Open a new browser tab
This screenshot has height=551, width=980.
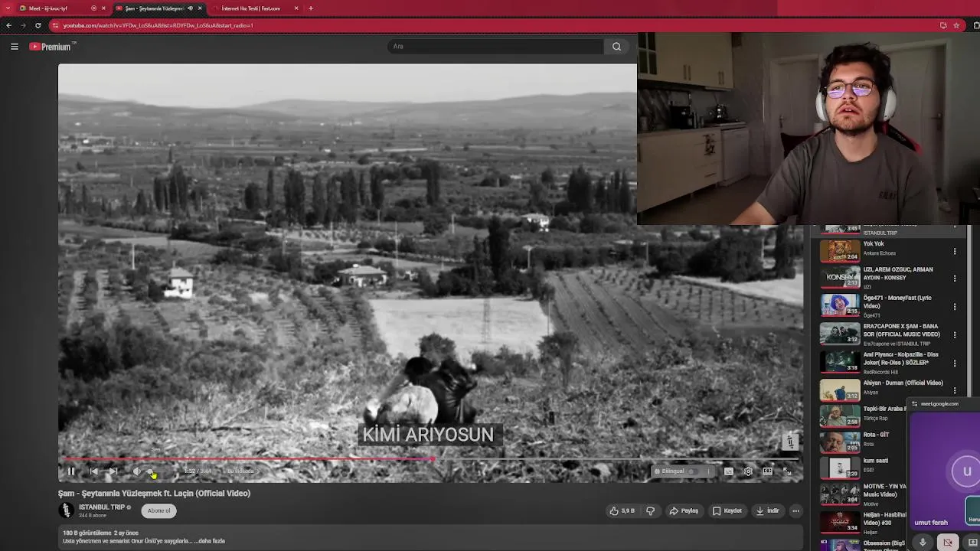point(311,8)
